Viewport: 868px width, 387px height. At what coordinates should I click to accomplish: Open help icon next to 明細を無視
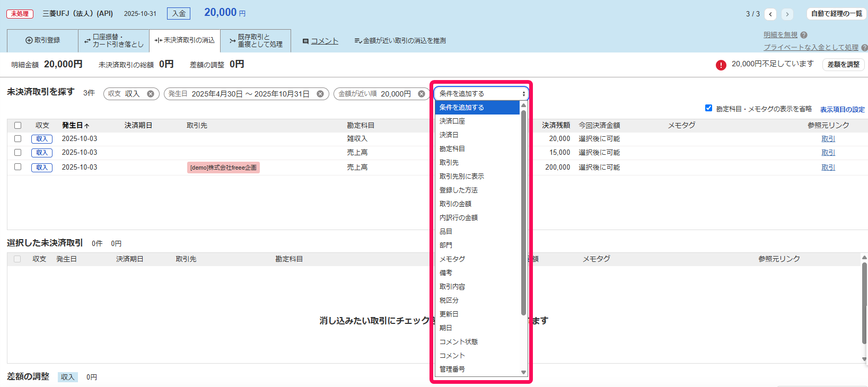click(804, 35)
